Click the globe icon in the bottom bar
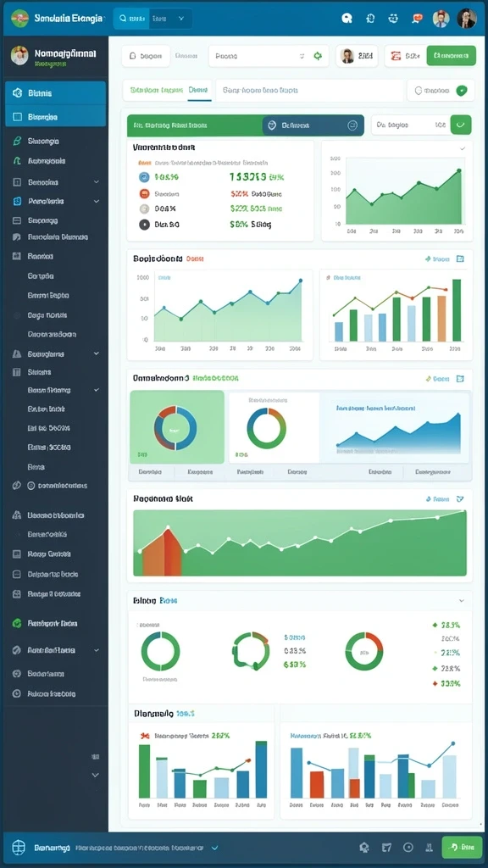 (19, 847)
